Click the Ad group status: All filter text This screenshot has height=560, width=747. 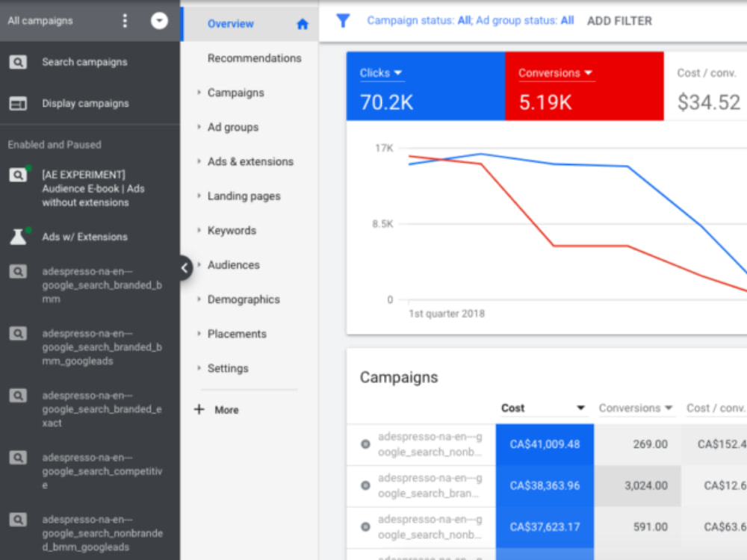[525, 20]
